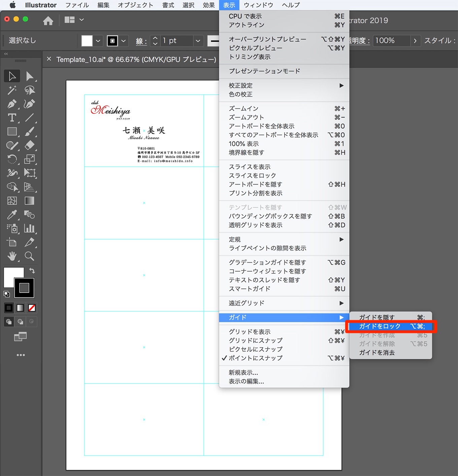The height and width of the screenshot is (476, 458).
Task: Activate the Slice tool
Action: click(30, 242)
